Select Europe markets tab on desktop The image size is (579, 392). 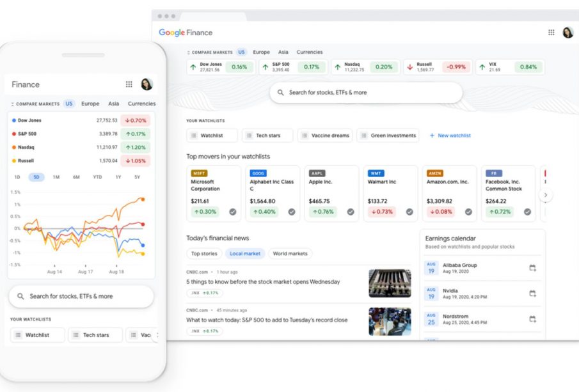[261, 52]
